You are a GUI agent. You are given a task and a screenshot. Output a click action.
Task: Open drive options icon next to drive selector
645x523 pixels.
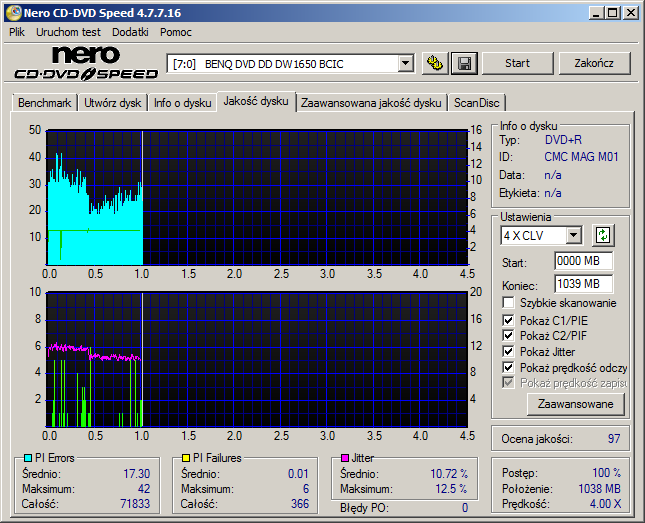[x=435, y=63]
